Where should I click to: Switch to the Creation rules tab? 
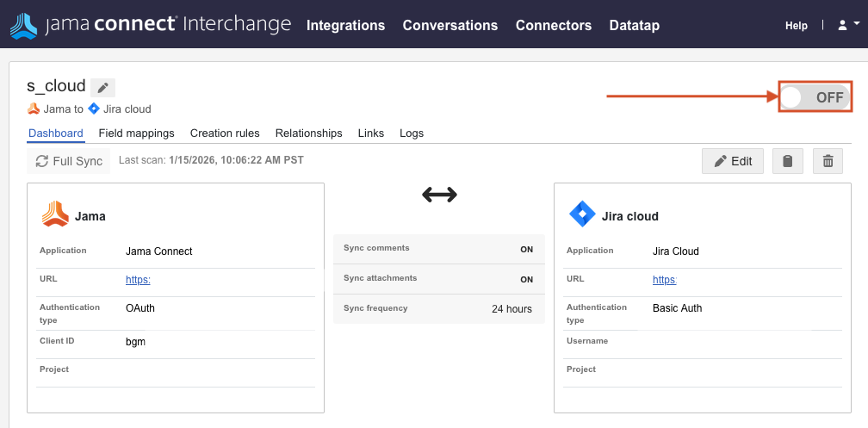coord(225,133)
